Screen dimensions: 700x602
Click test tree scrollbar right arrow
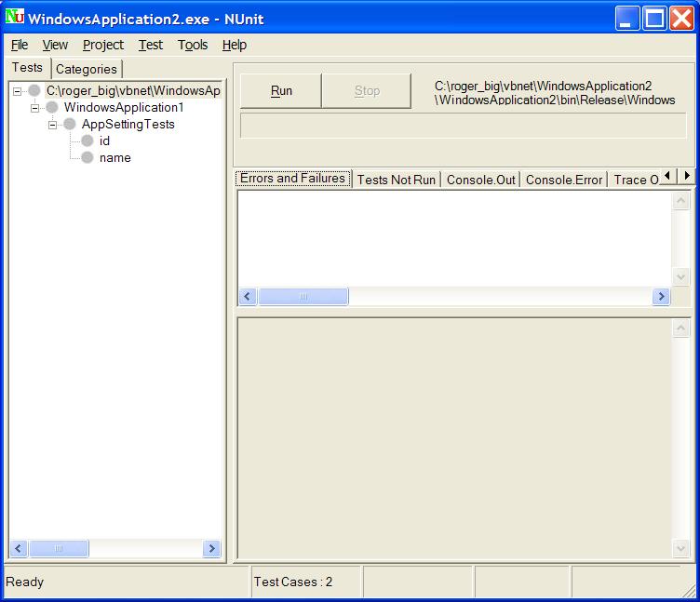[x=211, y=548]
